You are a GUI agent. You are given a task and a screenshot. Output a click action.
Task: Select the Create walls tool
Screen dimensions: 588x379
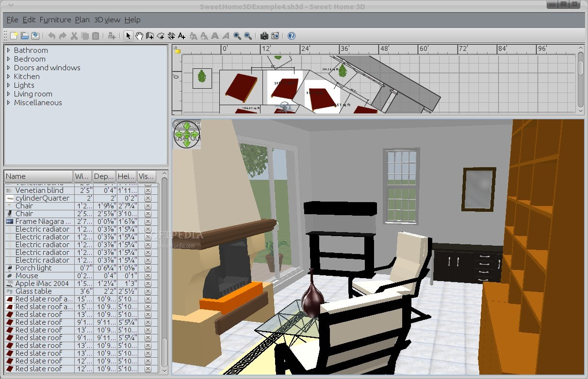150,36
